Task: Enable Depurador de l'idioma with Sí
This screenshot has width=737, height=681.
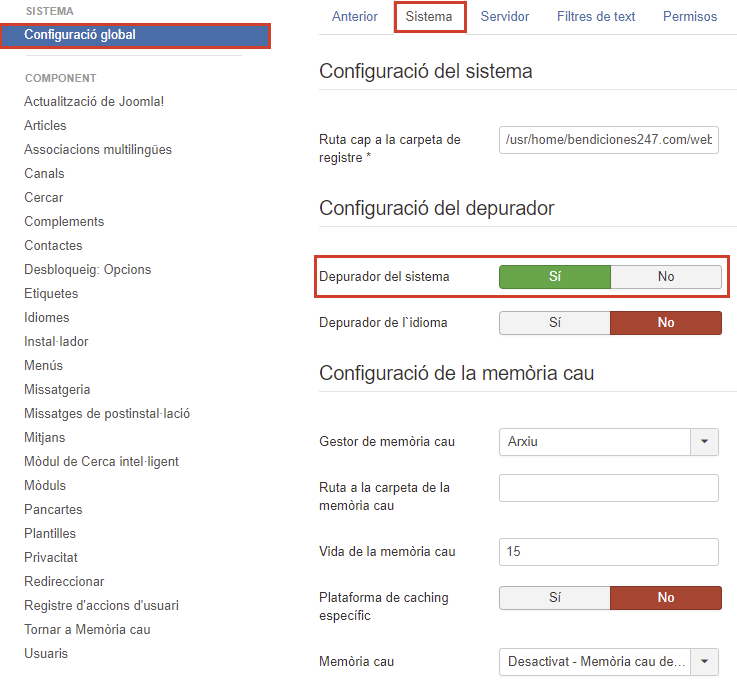Action: 554,323
